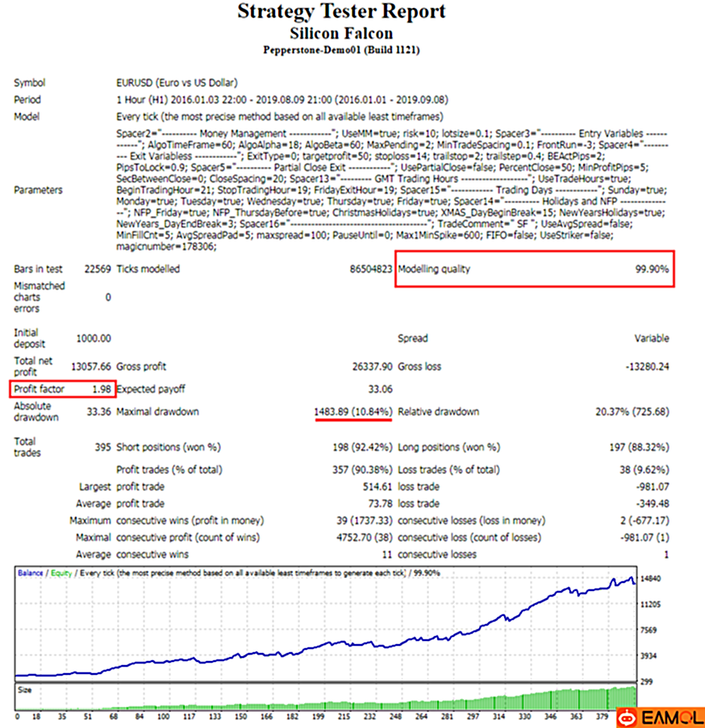
Task: Click the Equity legend label in chart
Action: [61, 573]
